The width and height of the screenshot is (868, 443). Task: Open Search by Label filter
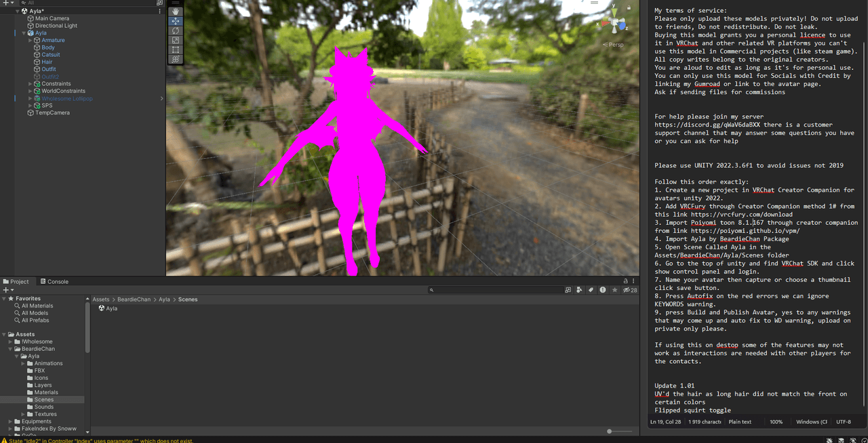[591, 290]
